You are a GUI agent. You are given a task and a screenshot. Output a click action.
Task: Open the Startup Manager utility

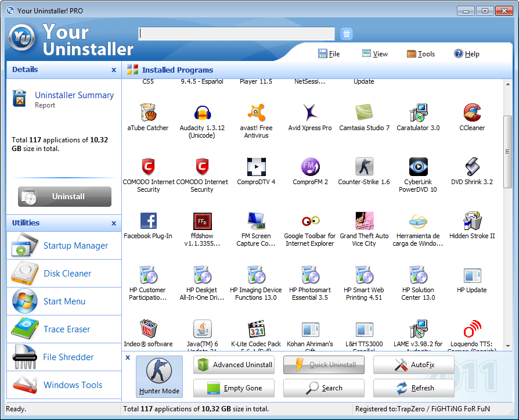[x=64, y=246]
